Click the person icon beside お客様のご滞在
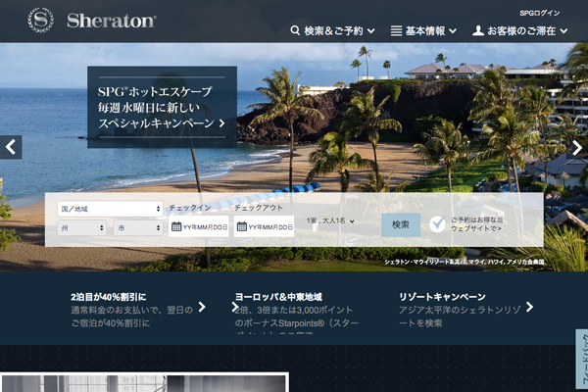 tap(478, 30)
